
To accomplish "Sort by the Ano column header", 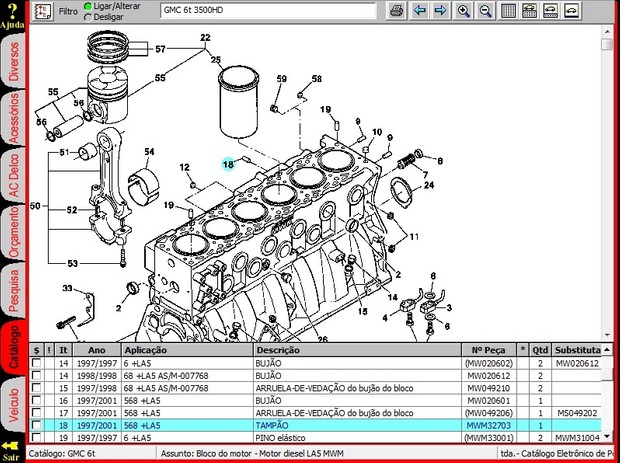I will (97, 350).
